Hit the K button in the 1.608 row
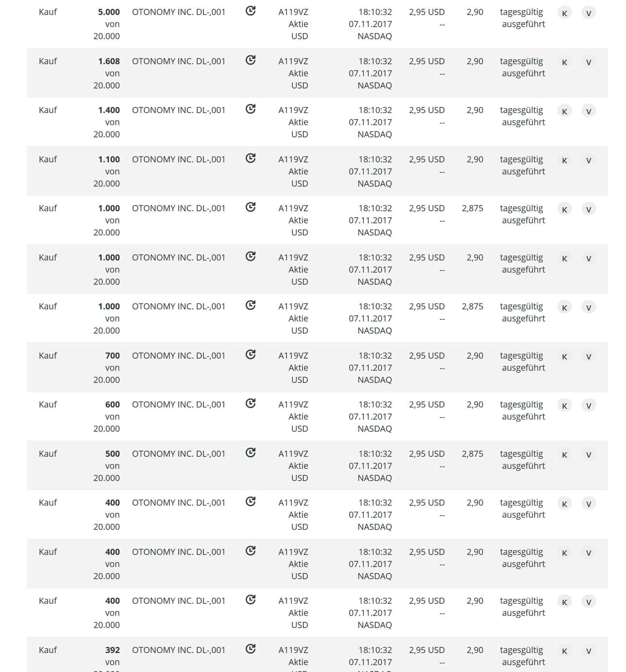 point(564,62)
